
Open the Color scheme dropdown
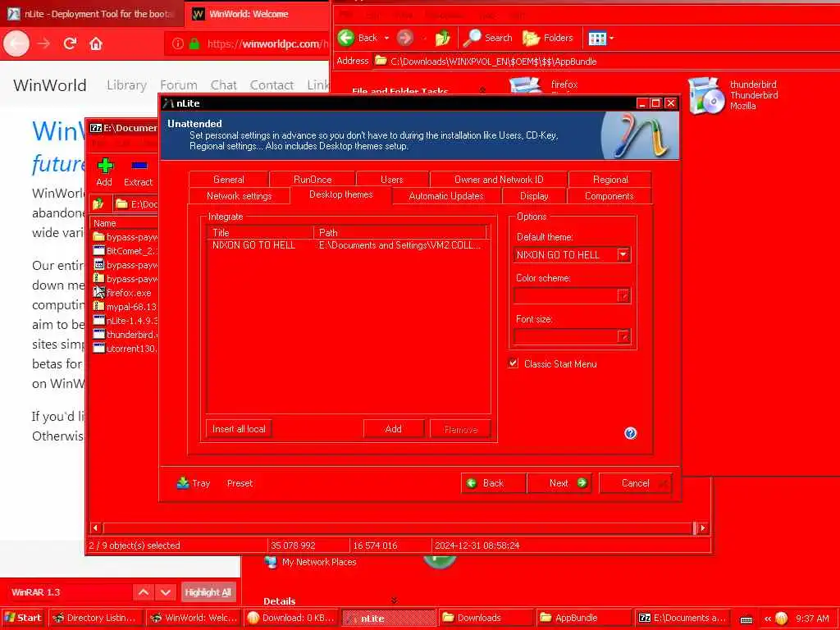tap(623, 295)
